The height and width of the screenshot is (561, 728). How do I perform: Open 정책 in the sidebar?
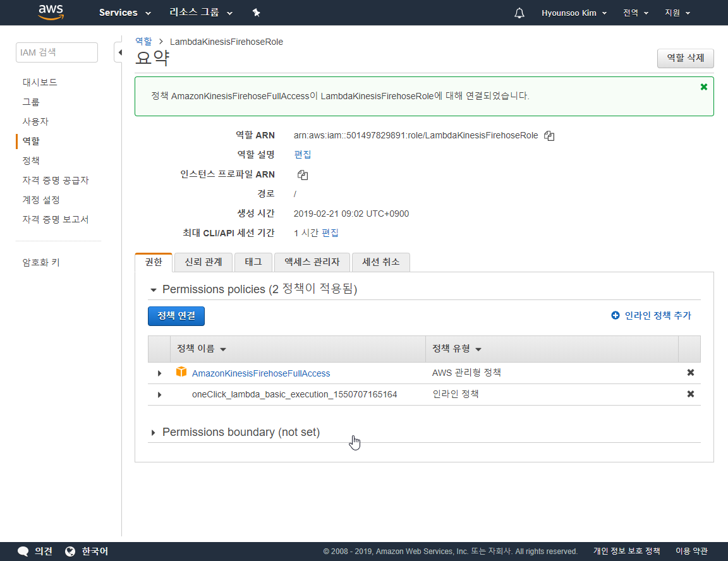[x=31, y=160]
